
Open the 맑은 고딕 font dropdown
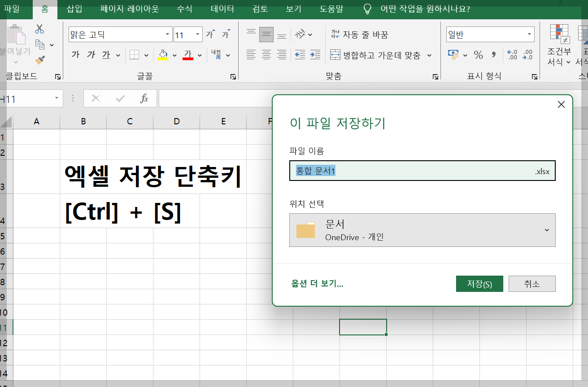pyautogui.click(x=167, y=34)
